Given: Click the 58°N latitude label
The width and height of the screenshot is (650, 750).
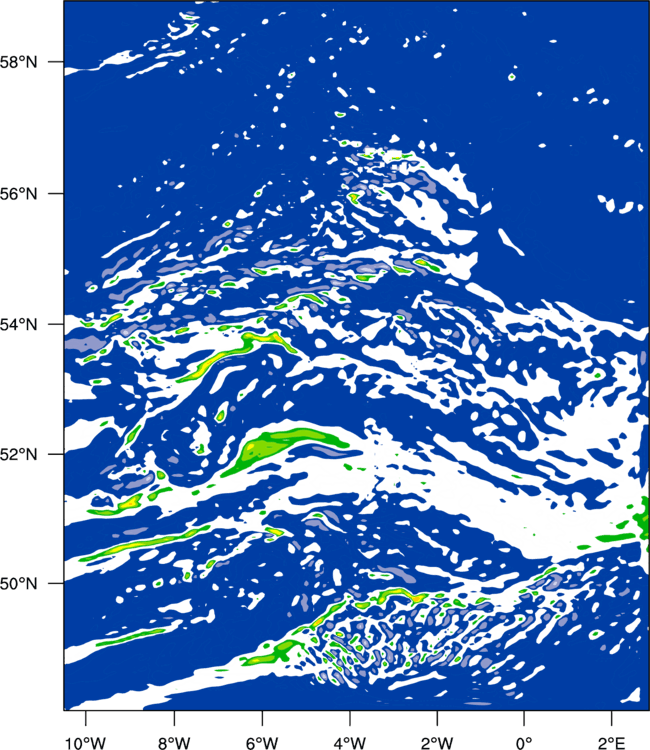Looking at the screenshot, I should coord(19,62).
